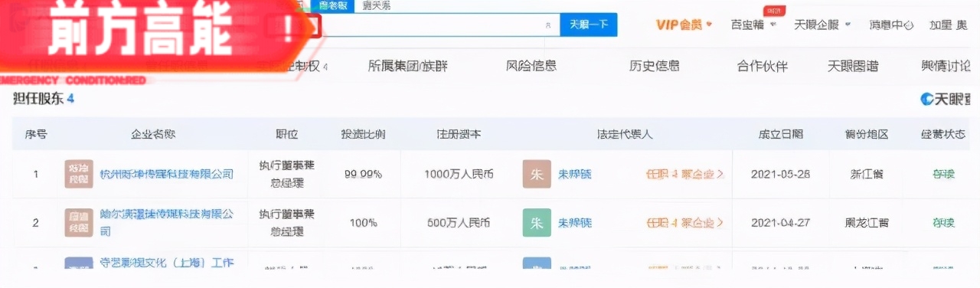Switch to the 风险信息 tab
Viewport: 980px width, 288px height.
(531, 66)
